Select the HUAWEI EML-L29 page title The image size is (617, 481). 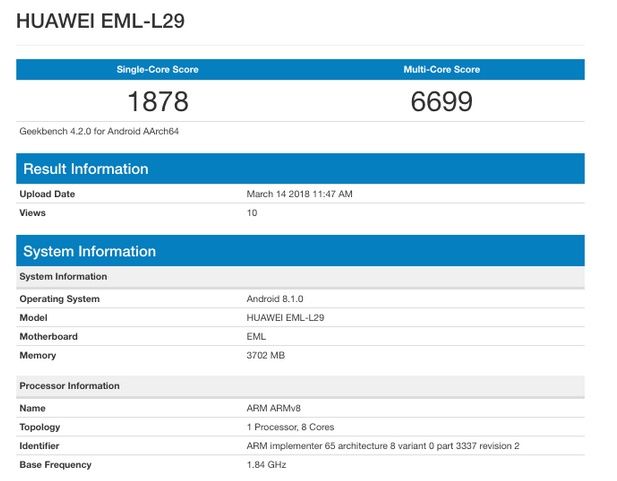[x=100, y=21]
